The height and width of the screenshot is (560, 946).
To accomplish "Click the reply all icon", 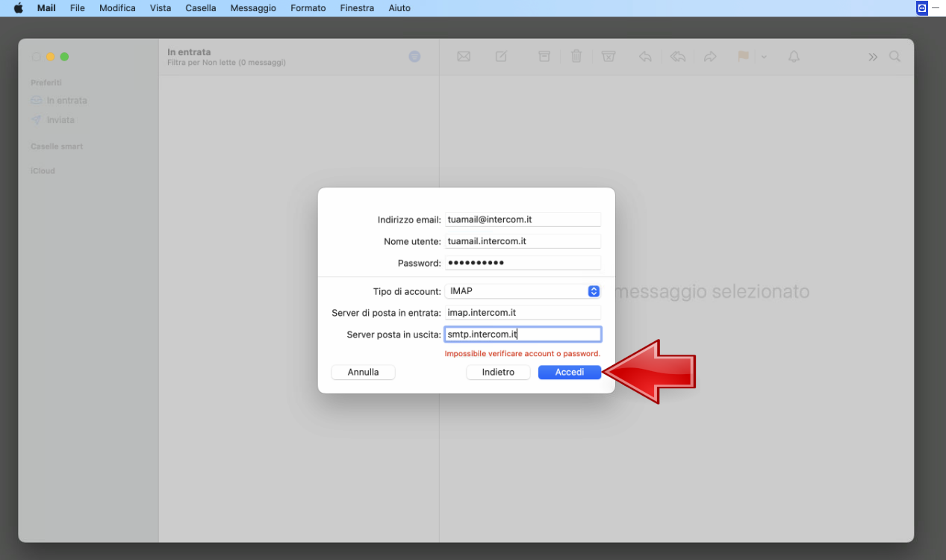I will click(x=678, y=57).
